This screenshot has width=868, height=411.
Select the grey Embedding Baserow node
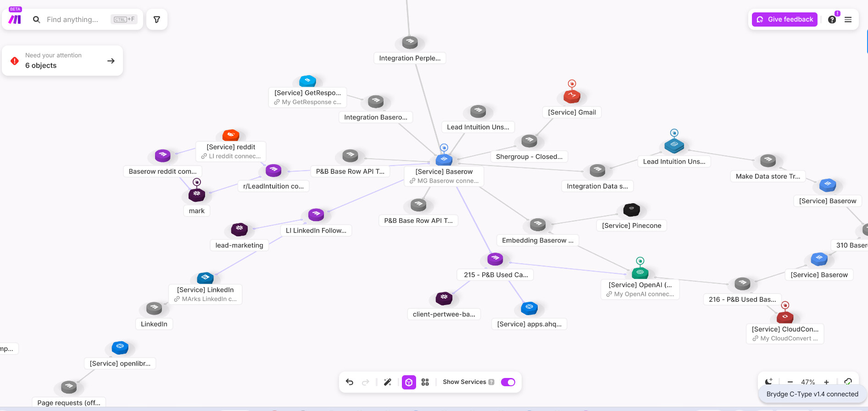point(538,224)
